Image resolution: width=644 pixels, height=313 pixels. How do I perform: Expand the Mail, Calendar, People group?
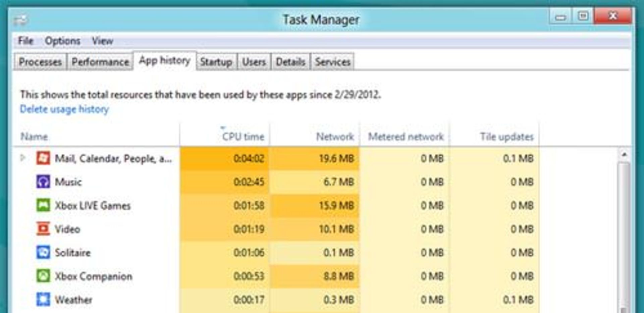[x=23, y=158]
